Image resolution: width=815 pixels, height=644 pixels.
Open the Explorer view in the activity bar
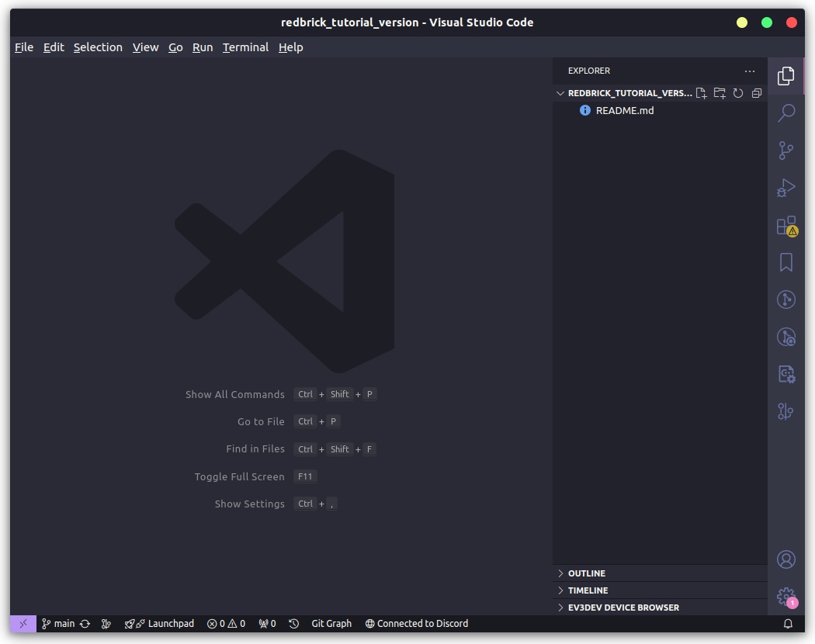[786, 76]
